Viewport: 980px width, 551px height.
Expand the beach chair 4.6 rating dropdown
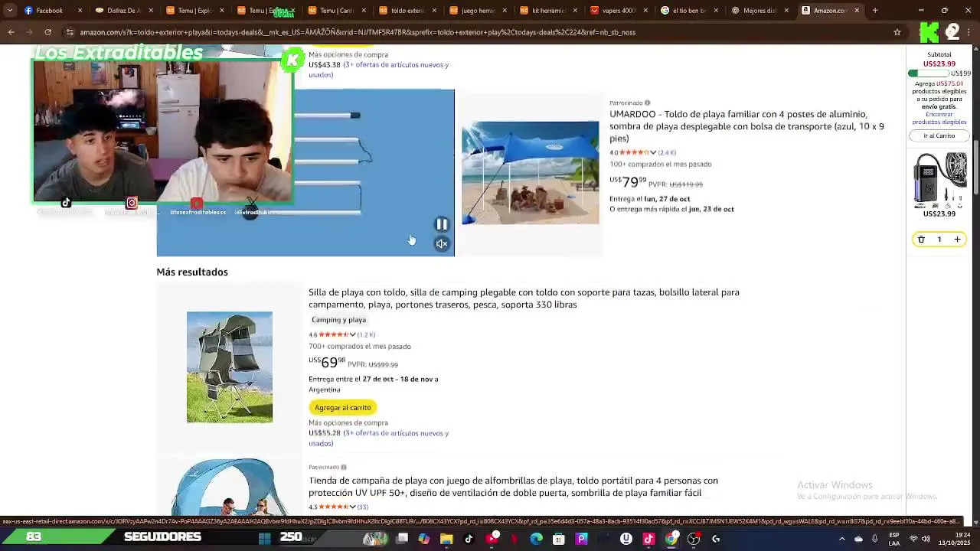(x=352, y=334)
